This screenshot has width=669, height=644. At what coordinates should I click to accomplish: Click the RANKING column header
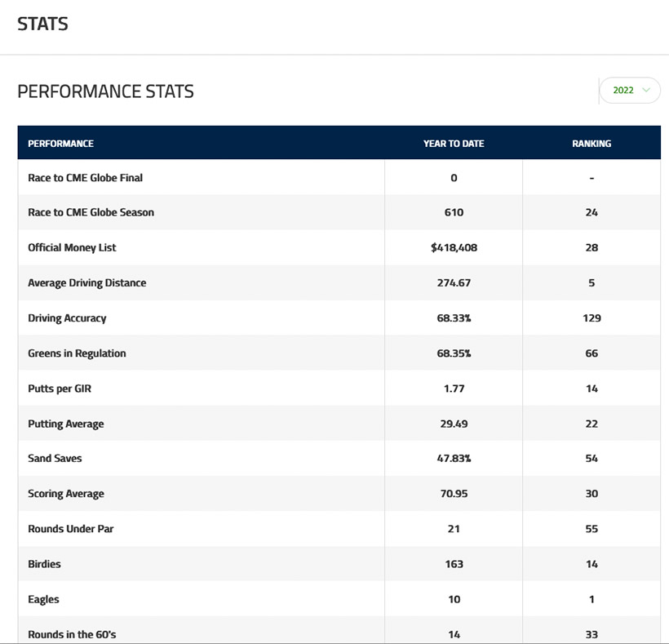(x=591, y=144)
